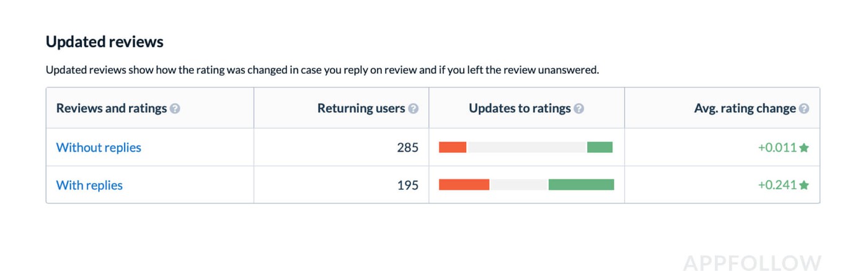Viewport: 868px width, 271px height.
Task: Click the +0.241 average rating change value
Action: coord(777,185)
